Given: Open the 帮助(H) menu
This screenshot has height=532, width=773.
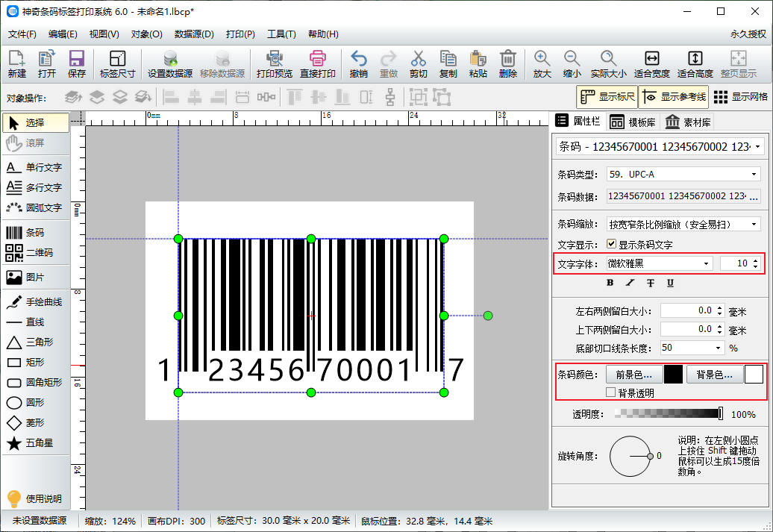Looking at the screenshot, I should [323, 34].
